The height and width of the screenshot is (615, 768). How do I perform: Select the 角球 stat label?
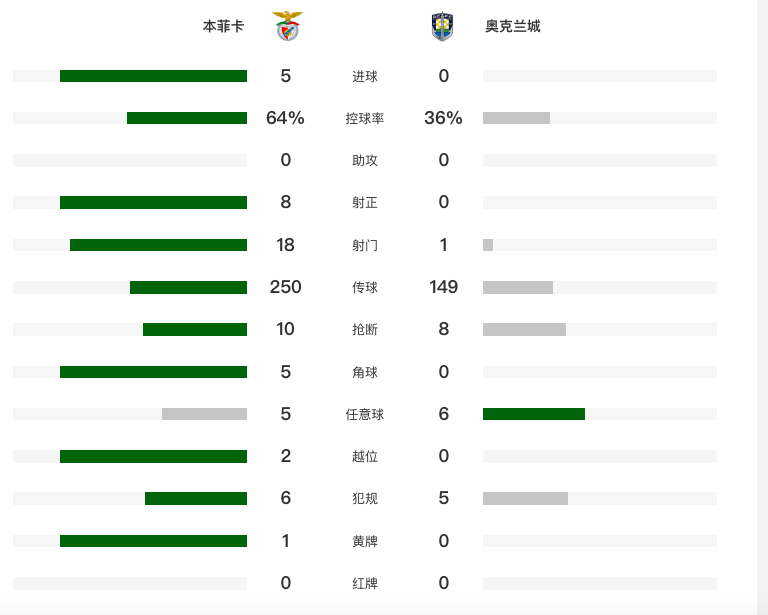point(365,372)
